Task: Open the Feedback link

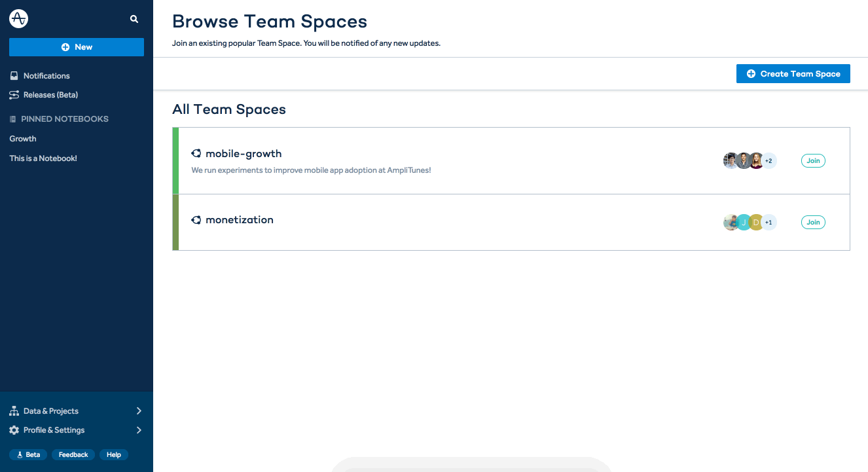Action: coord(73,454)
